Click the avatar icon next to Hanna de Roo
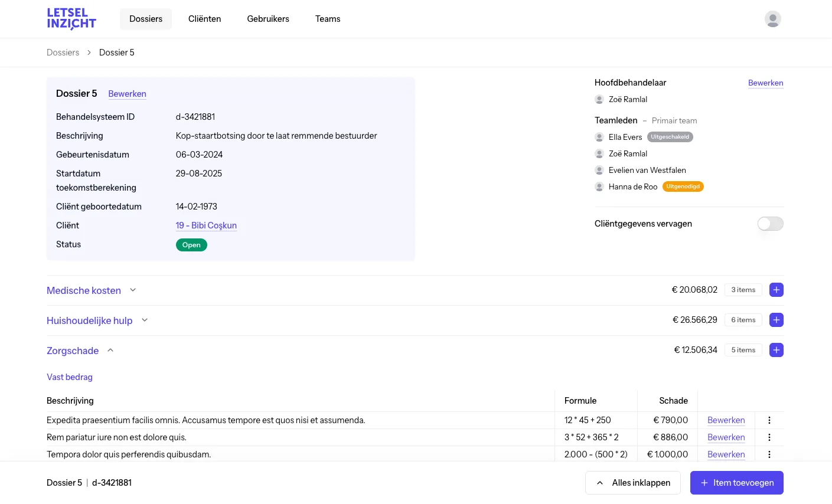This screenshot has width=832, height=504. pyautogui.click(x=599, y=186)
